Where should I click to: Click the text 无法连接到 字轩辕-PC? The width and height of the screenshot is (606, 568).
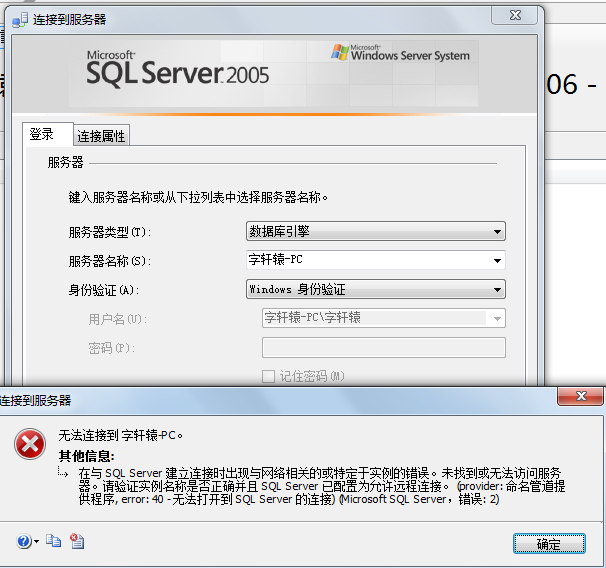coord(120,435)
